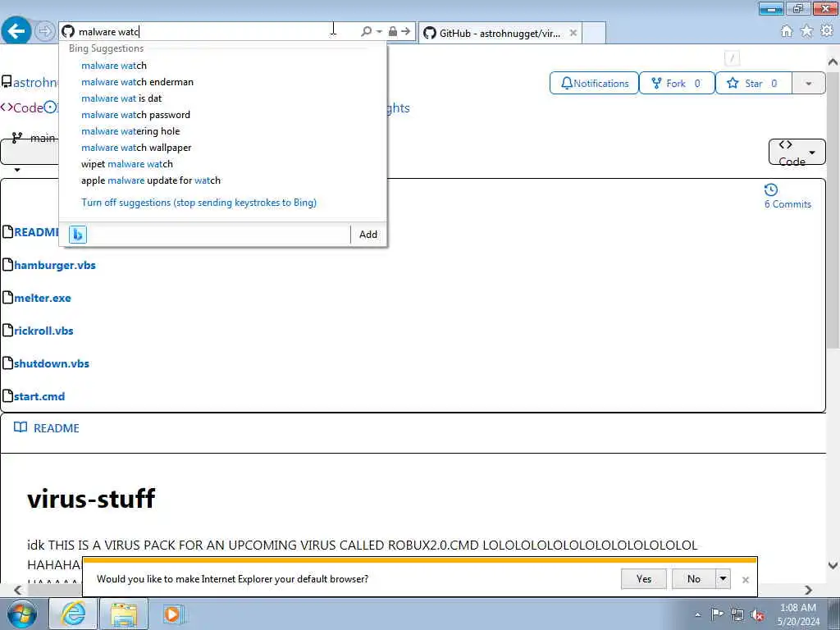Choose suggestion "malware watering hole"
Image resolution: width=840 pixels, height=630 pixels.
tap(130, 131)
